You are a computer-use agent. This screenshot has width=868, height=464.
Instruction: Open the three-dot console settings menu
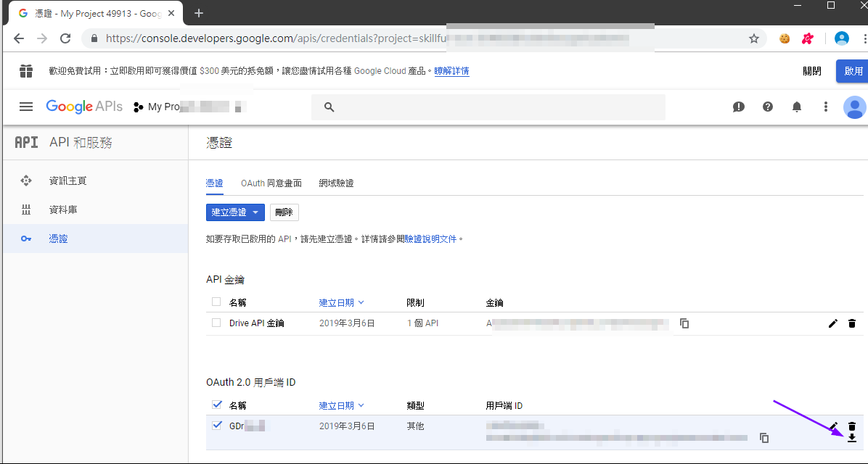pyautogui.click(x=825, y=107)
